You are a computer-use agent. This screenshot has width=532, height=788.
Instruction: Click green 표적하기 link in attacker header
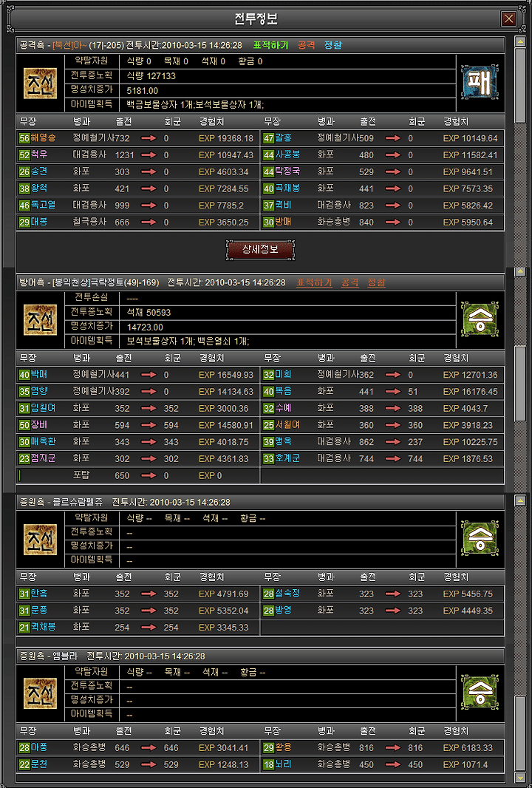pos(271,45)
